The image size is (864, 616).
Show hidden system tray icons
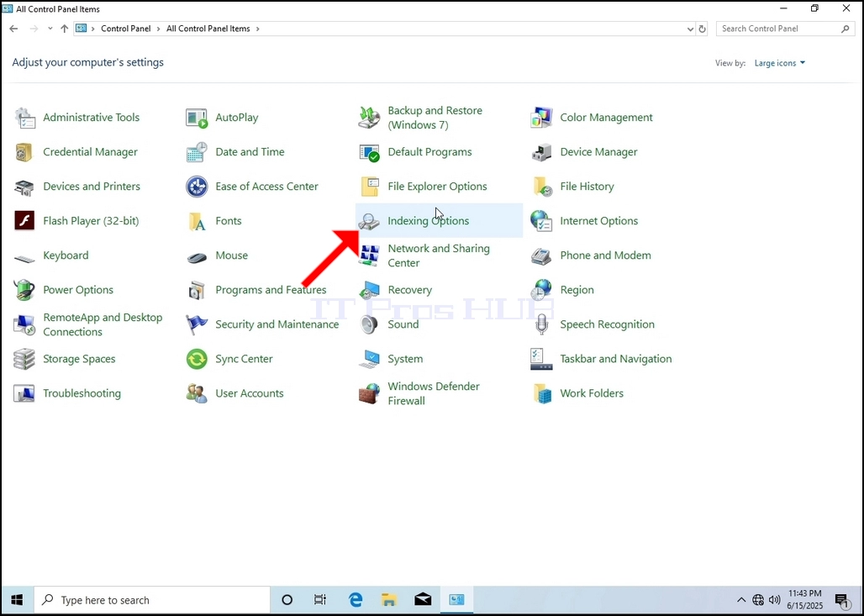(x=741, y=600)
